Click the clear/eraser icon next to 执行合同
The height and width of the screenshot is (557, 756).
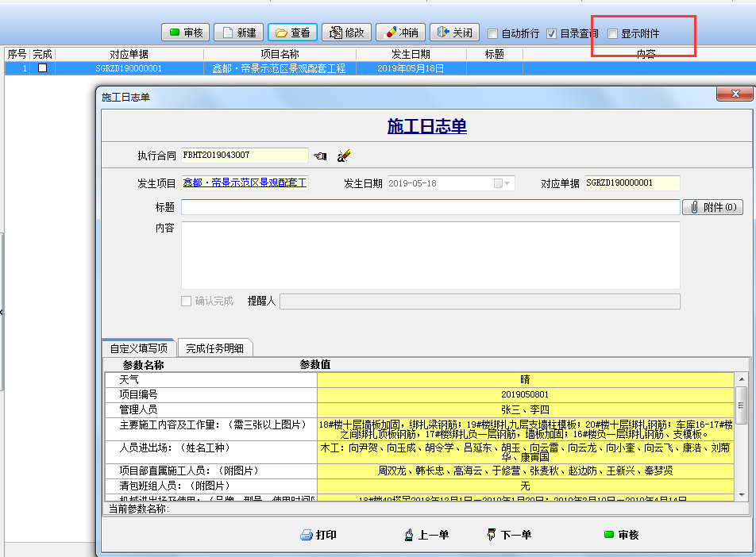(x=344, y=156)
